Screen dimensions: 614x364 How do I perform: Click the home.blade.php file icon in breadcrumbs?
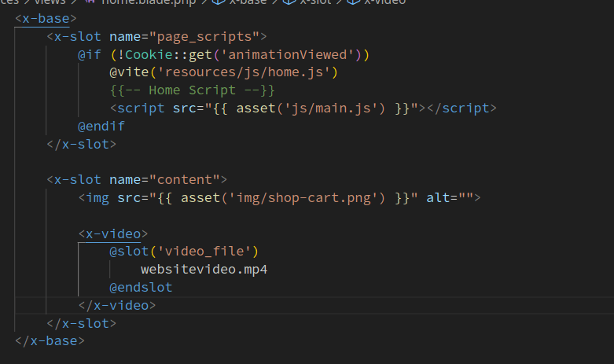[x=87, y=2]
